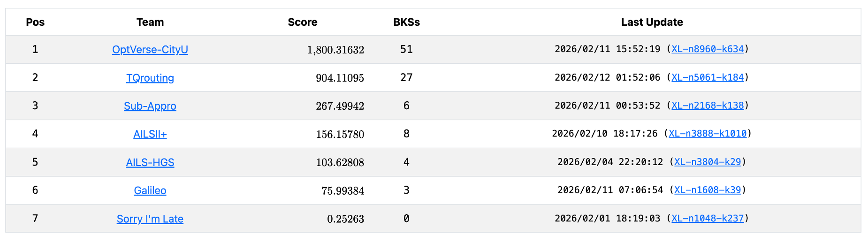Open the TQrouting team link
The image size is (868, 241).
[150, 78]
